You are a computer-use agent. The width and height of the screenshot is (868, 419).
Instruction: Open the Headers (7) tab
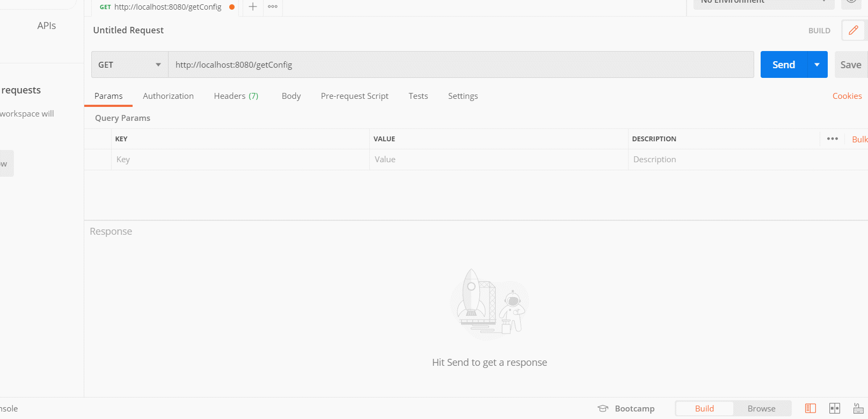pyautogui.click(x=236, y=96)
